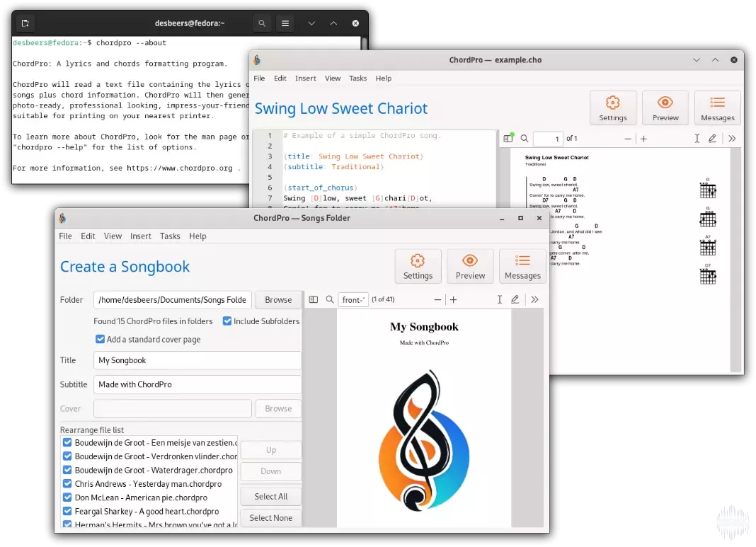Open Settings in the example.cho window
The height and width of the screenshot is (547, 756).
613,108
